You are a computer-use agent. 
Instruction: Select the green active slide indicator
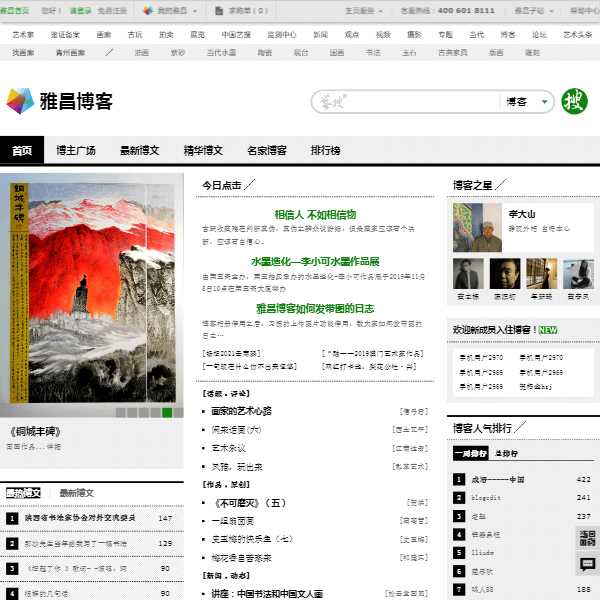tap(167, 412)
